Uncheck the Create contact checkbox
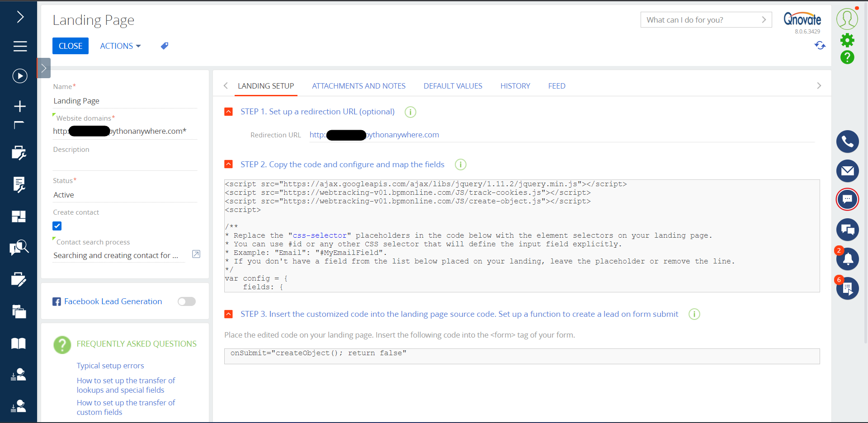868x423 pixels. tap(57, 226)
